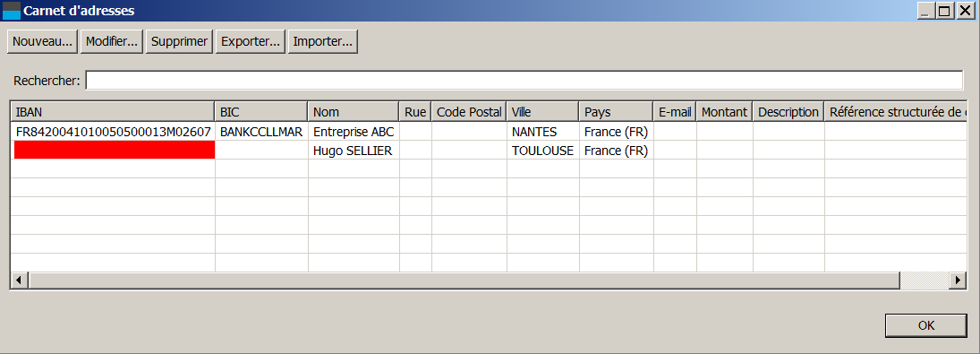Click the Nouveau... button
Image resolution: width=980 pixels, height=354 pixels.
click(42, 42)
